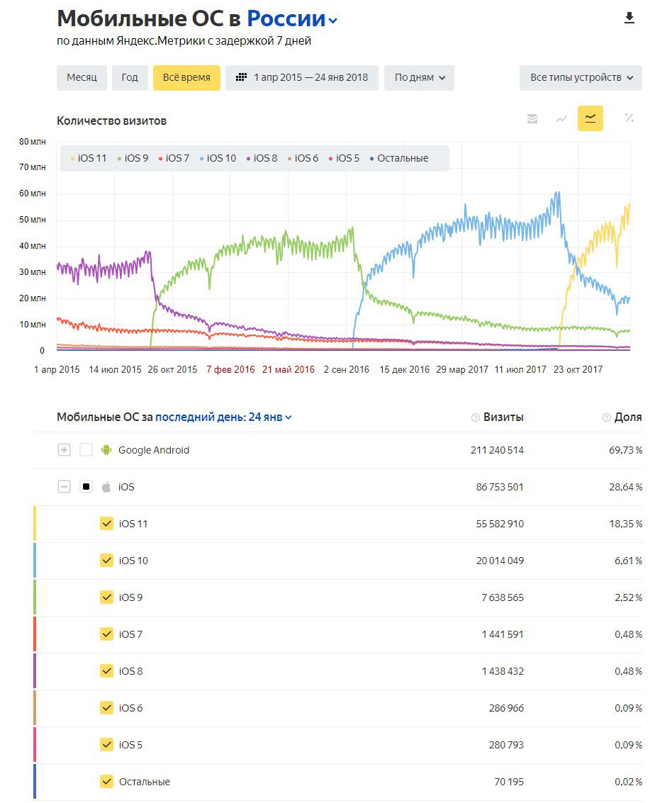
Task: Open the последний день: 24 янв dropdown
Action: 223,417
